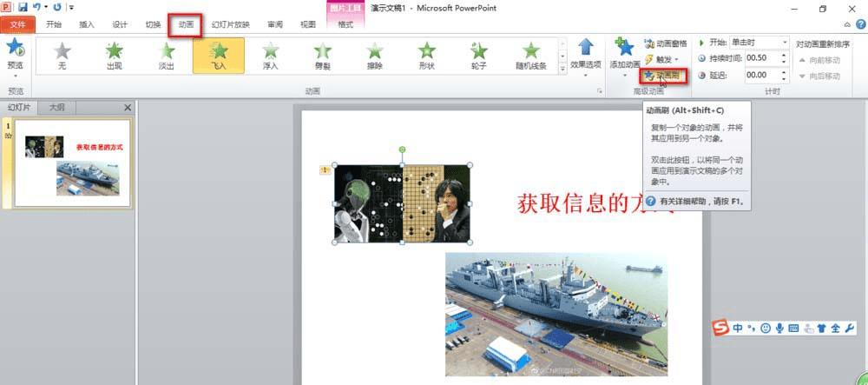This screenshot has height=385, width=868.
Task: Open Sogou skin shirt icon
Action: pyautogui.click(x=821, y=329)
